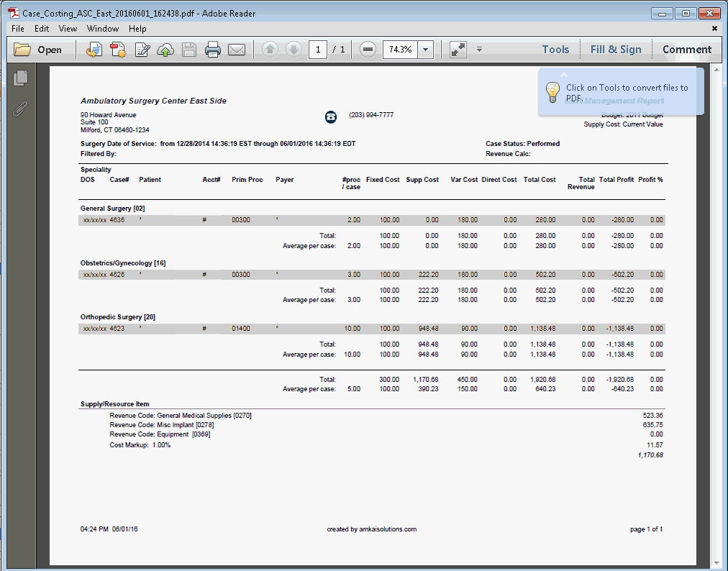728x571 pixels.
Task: Click the create PDF online document icon
Action: tap(94, 50)
